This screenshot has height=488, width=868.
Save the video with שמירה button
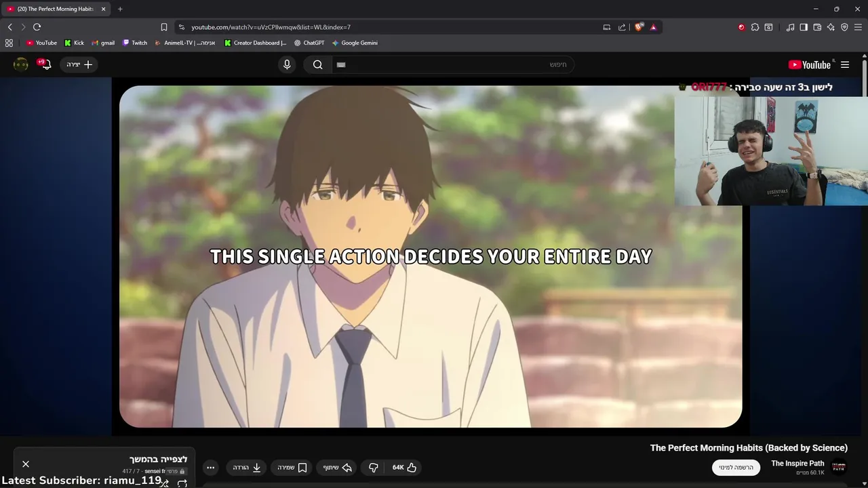click(x=292, y=468)
